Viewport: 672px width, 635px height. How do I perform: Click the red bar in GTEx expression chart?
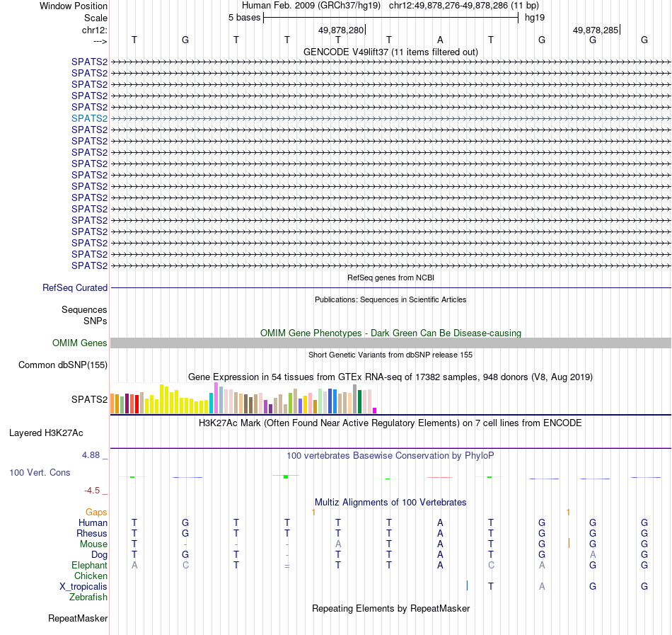(137, 404)
